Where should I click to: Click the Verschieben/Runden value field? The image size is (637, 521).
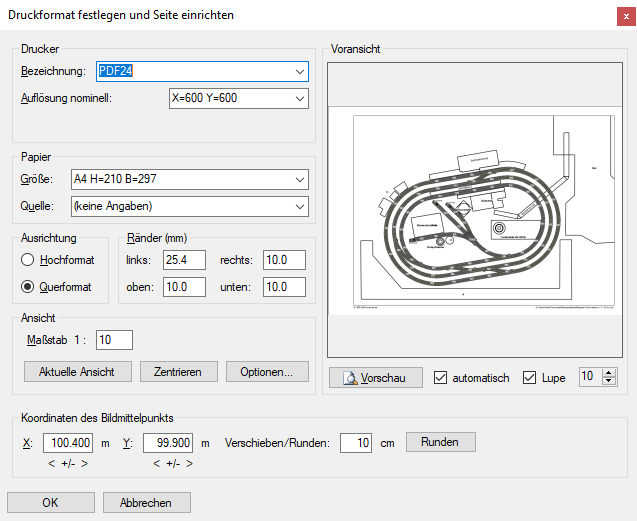[x=356, y=443]
